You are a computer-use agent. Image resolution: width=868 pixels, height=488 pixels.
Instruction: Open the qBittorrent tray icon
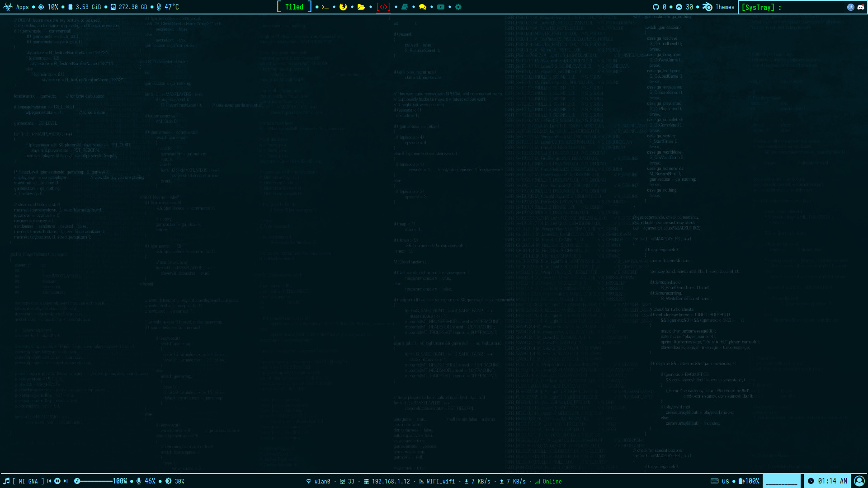tap(850, 7)
